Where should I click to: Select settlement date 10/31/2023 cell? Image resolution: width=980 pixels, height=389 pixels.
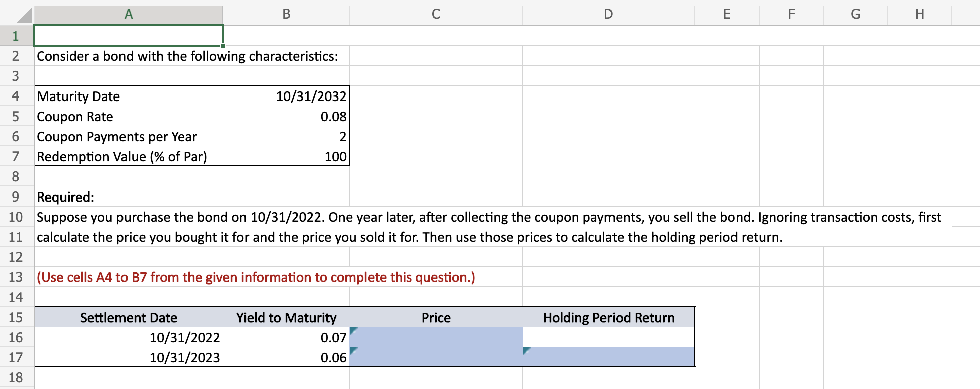tap(129, 357)
